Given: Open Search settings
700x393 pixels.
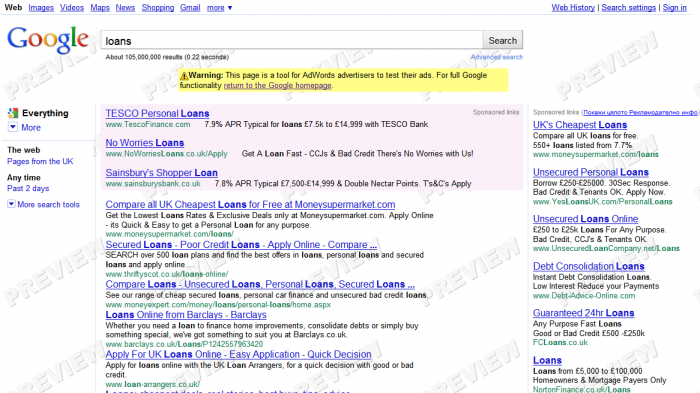Looking at the screenshot, I should point(629,8).
